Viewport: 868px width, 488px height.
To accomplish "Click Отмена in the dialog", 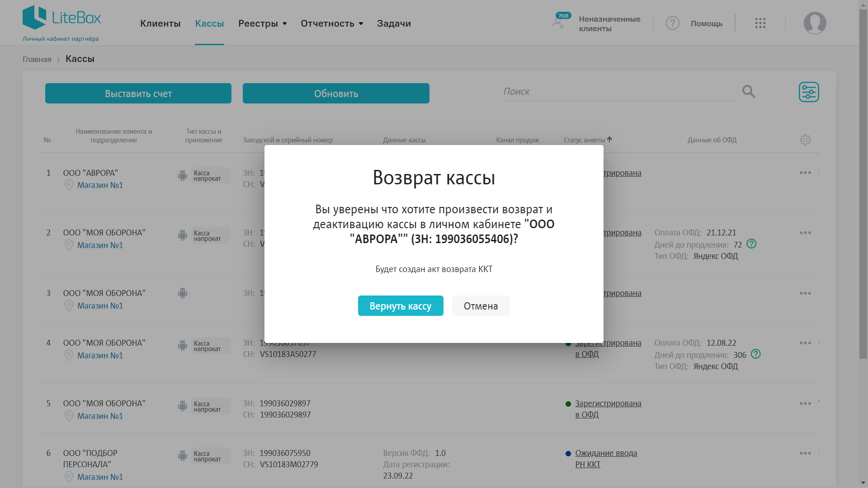I will (x=481, y=306).
